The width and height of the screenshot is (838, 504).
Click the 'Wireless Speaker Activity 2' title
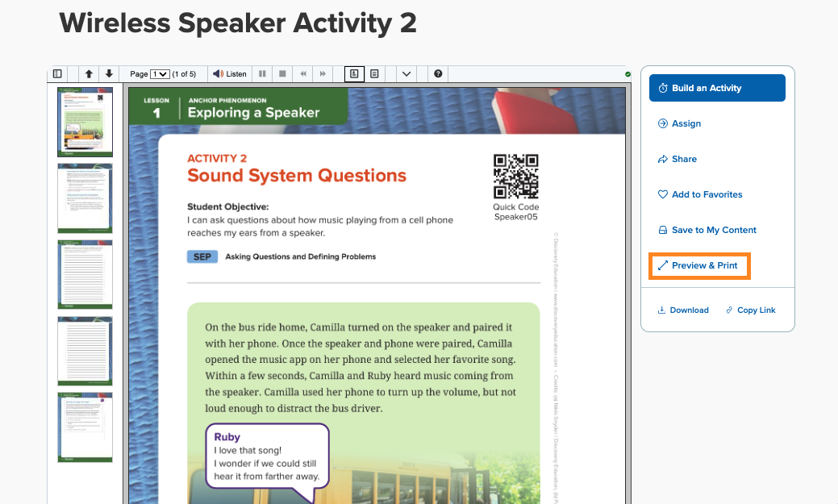(x=238, y=23)
